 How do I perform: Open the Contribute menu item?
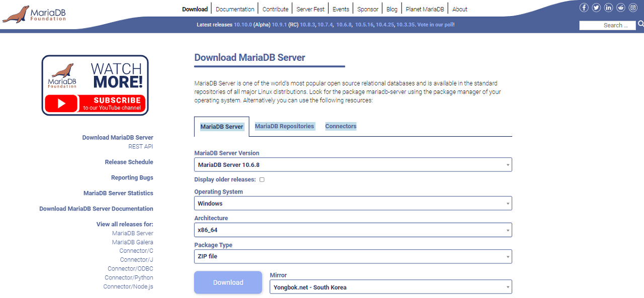[275, 9]
